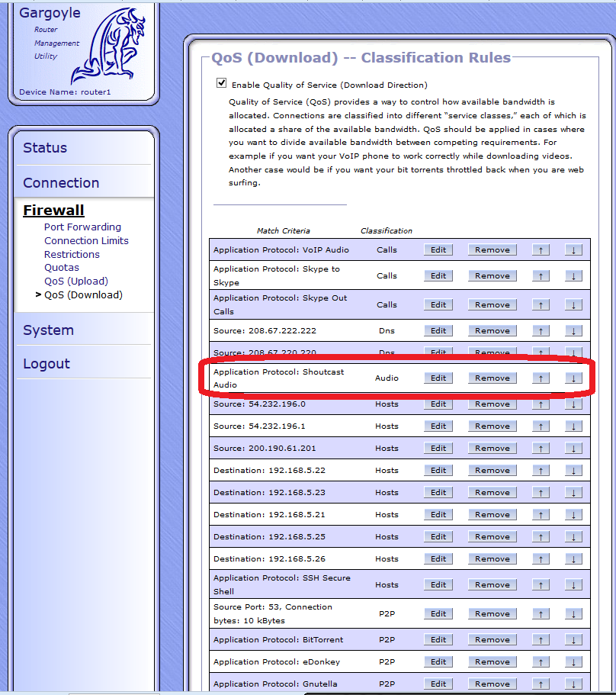The image size is (616, 695).
Task: Move VoIP Audio rule down with arrow
Action: (x=573, y=250)
